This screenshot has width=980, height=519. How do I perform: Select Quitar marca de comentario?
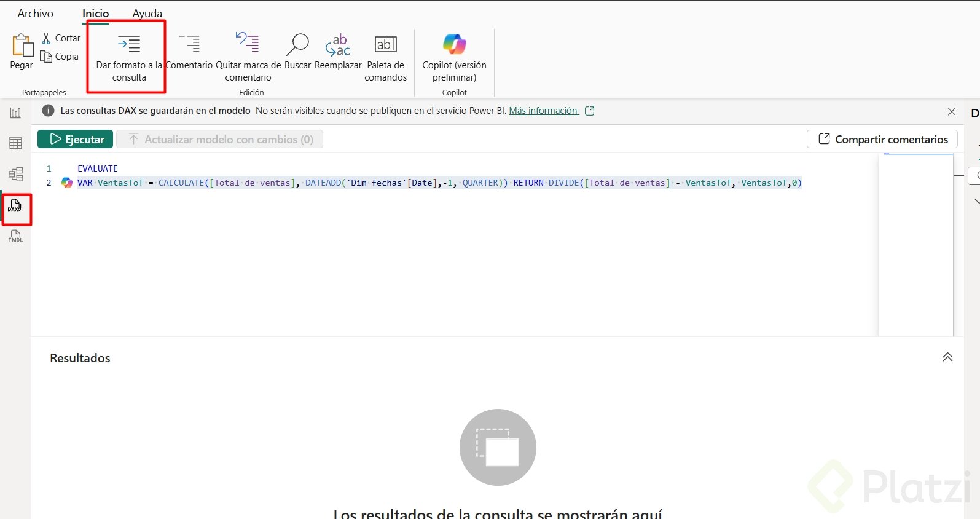pyautogui.click(x=248, y=57)
